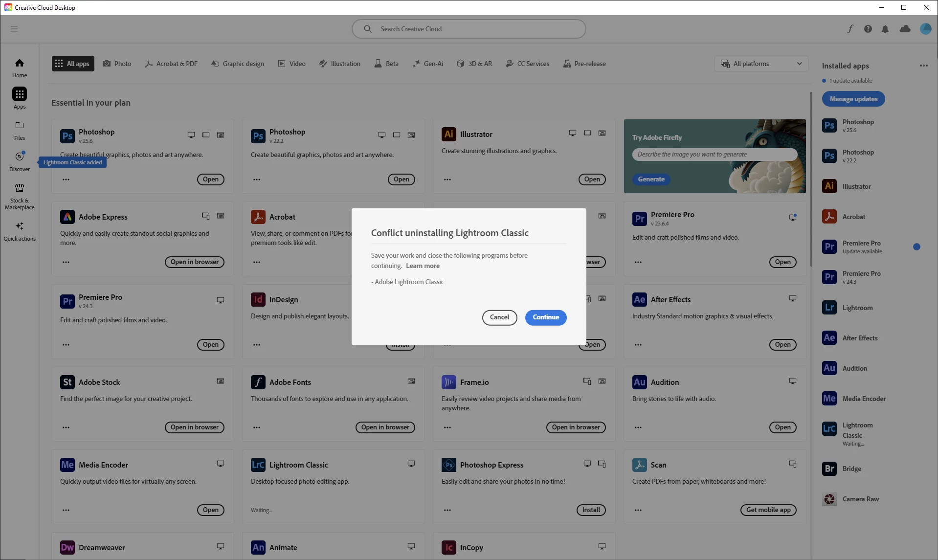Image resolution: width=938 pixels, height=560 pixels.
Task: Switch to Graphic design category
Action: point(238,64)
